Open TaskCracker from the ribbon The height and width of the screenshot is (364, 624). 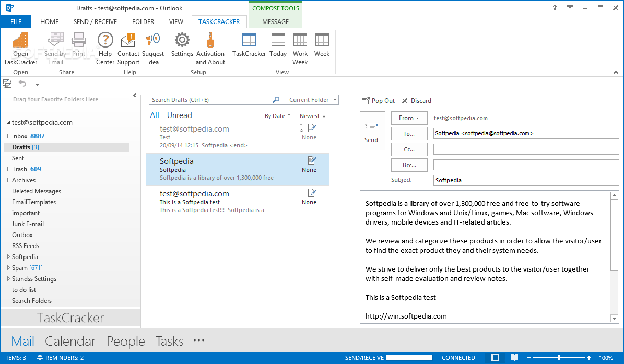point(20,49)
